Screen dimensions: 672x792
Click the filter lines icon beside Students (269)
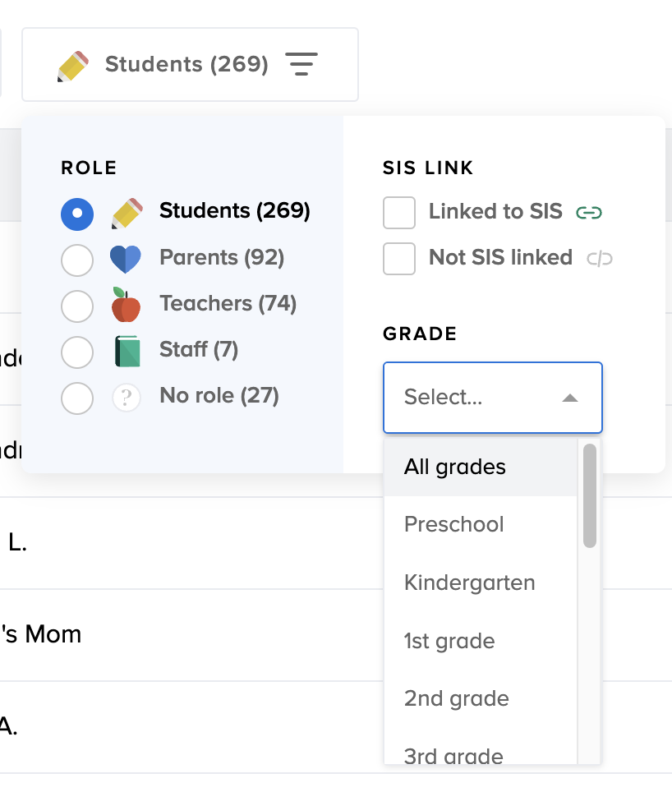coord(301,64)
